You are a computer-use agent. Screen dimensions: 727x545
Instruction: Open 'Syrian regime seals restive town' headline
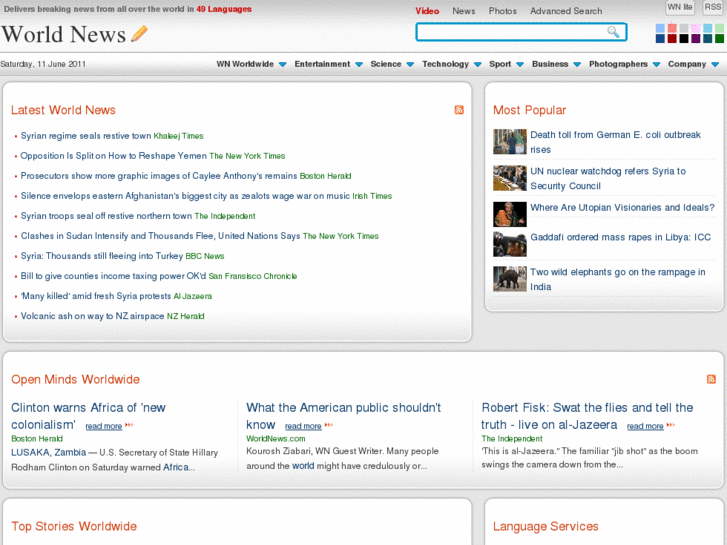click(85, 136)
